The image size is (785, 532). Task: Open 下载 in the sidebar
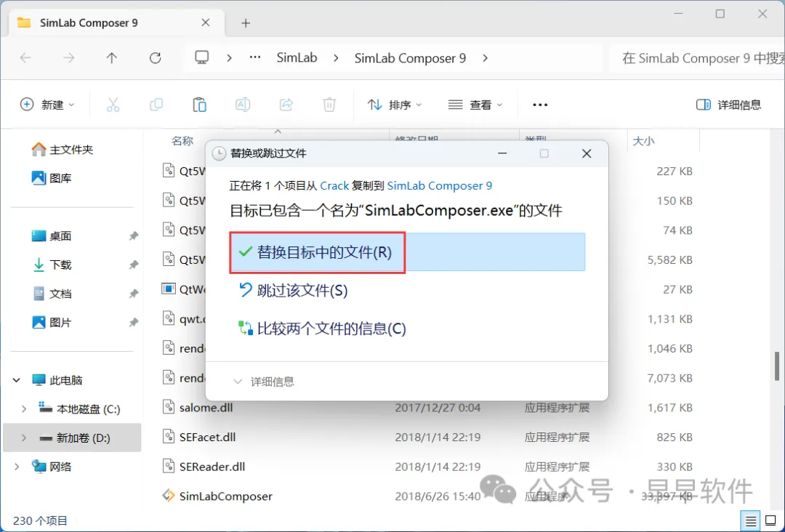tap(52, 265)
